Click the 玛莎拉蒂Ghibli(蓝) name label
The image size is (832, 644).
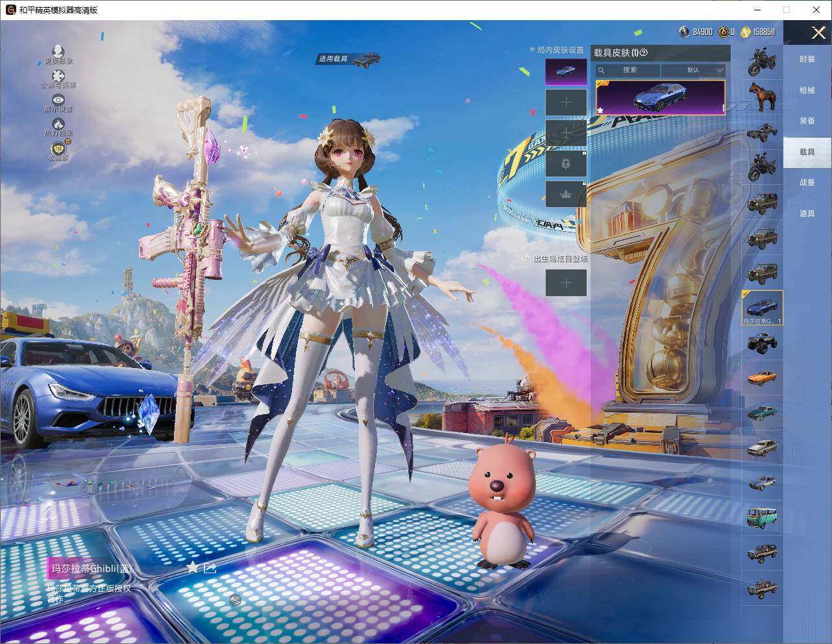click(x=92, y=568)
